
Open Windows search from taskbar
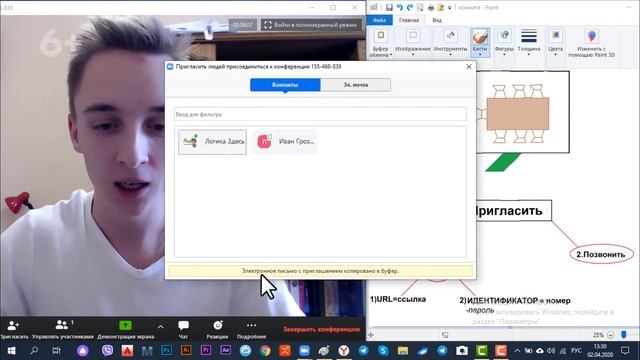[x=34, y=351]
